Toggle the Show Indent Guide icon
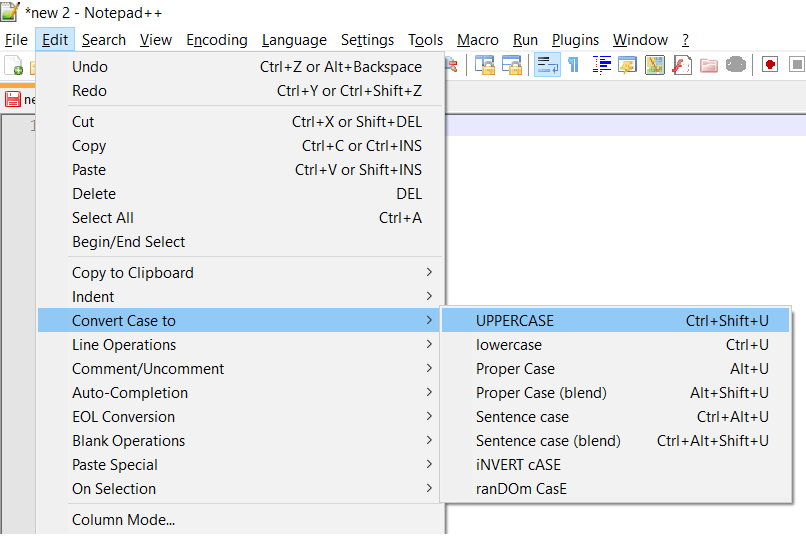 [601, 65]
